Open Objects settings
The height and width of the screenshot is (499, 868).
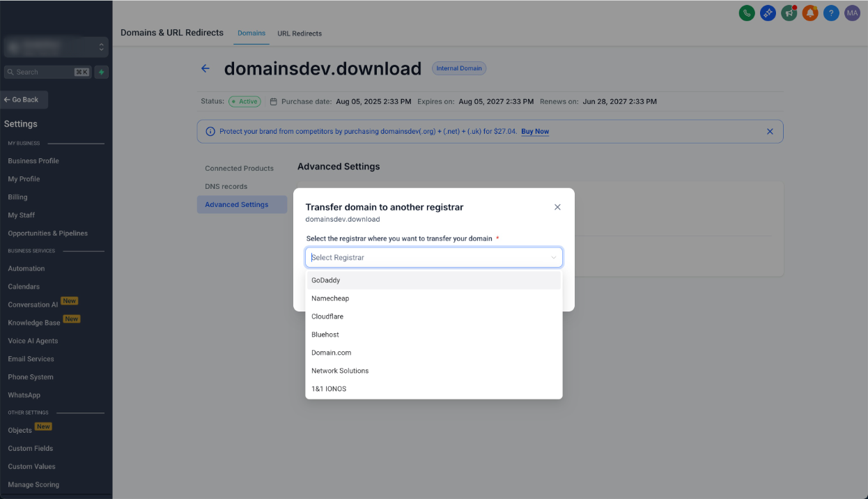(x=20, y=430)
